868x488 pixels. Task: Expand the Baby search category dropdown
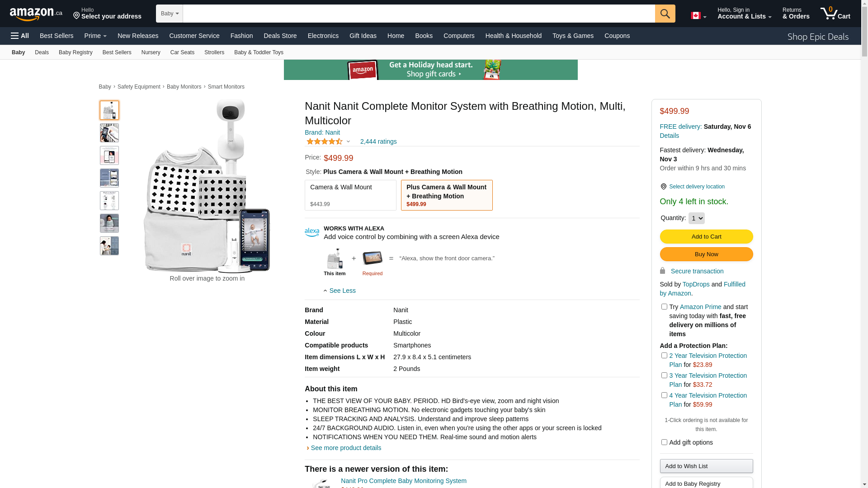click(x=170, y=14)
